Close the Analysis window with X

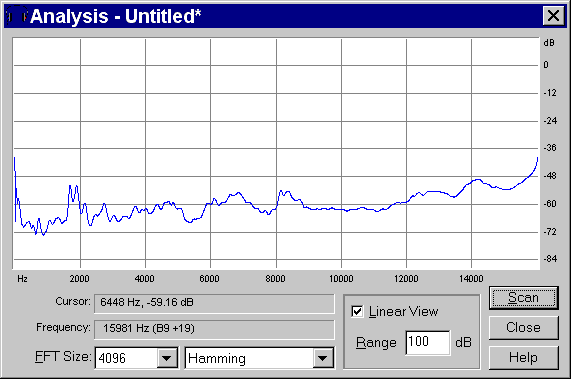point(554,16)
